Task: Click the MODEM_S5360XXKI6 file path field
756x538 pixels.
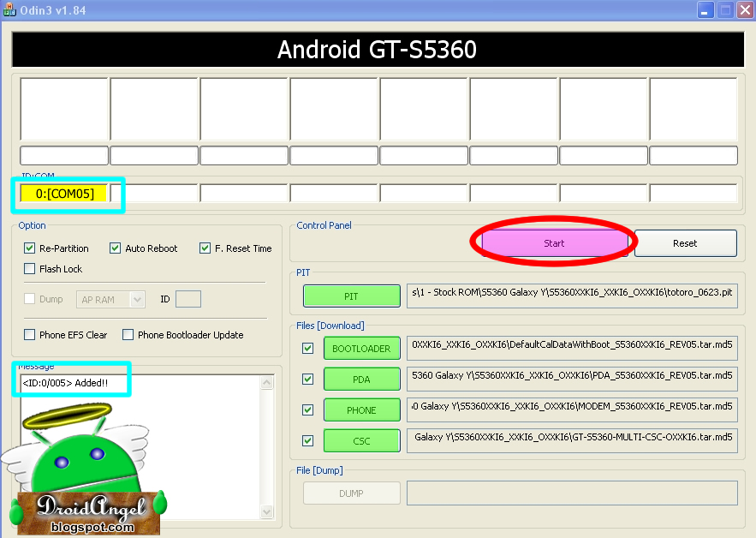Action: [572, 409]
